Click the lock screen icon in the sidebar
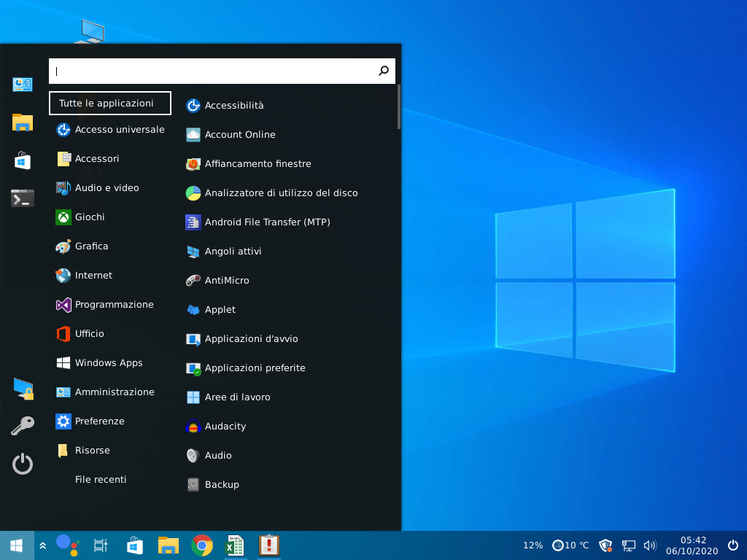Viewport: 747px width, 560px height. (x=23, y=389)
